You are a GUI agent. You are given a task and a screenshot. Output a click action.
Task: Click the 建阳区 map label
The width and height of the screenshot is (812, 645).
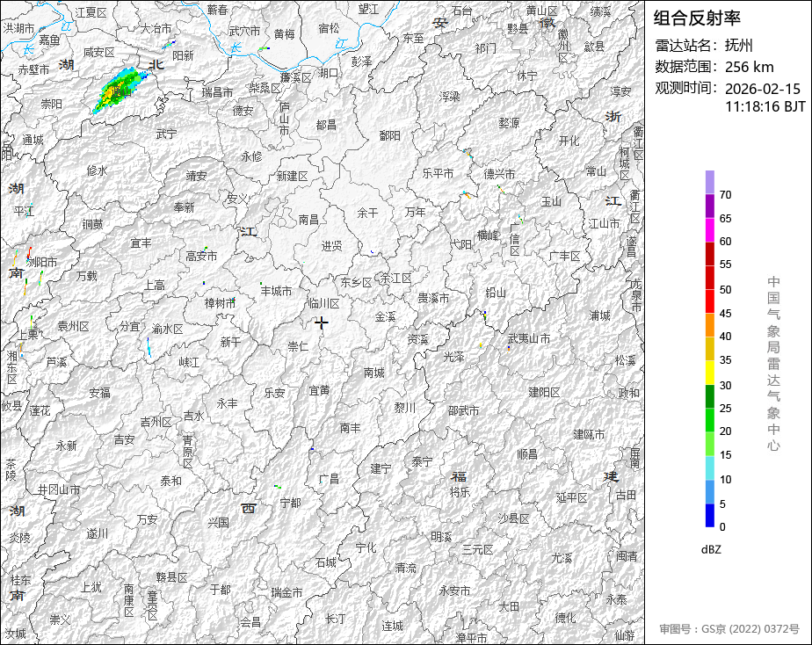544,393
